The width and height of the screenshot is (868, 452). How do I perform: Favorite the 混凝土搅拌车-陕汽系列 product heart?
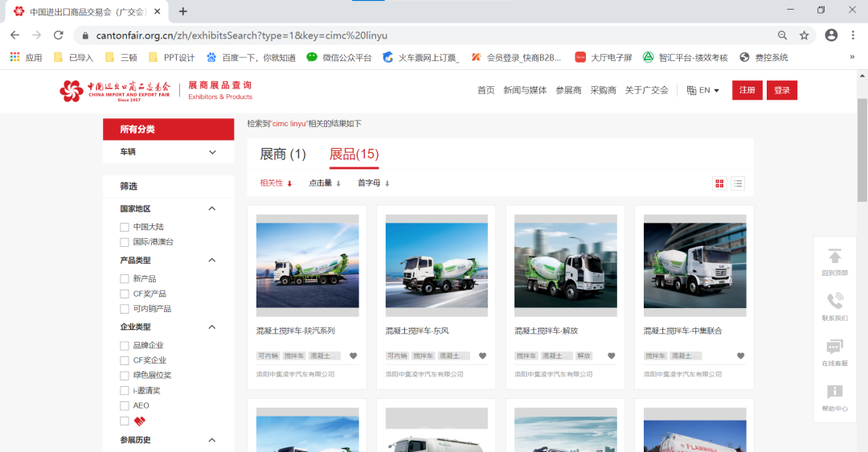click(x=353, y=356)
